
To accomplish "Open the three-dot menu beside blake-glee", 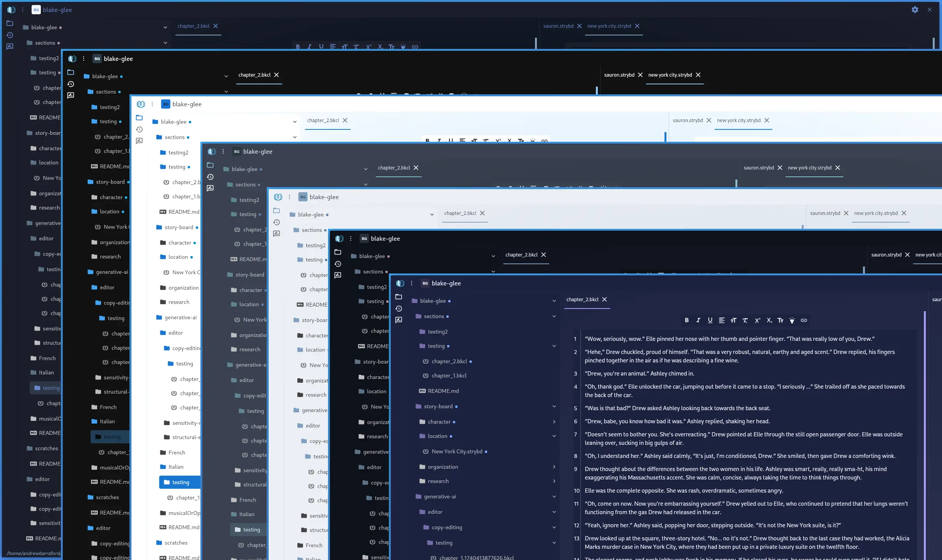I will click(411, 283).
